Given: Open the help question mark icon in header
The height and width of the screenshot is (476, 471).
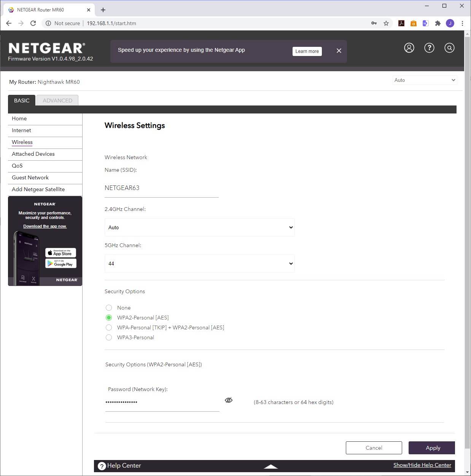Looking at the screenshot, I should click(429, 48).
